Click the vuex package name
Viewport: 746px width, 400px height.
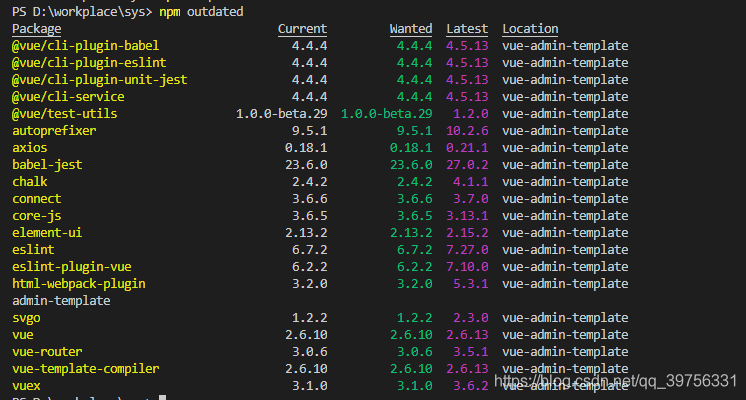26,386
